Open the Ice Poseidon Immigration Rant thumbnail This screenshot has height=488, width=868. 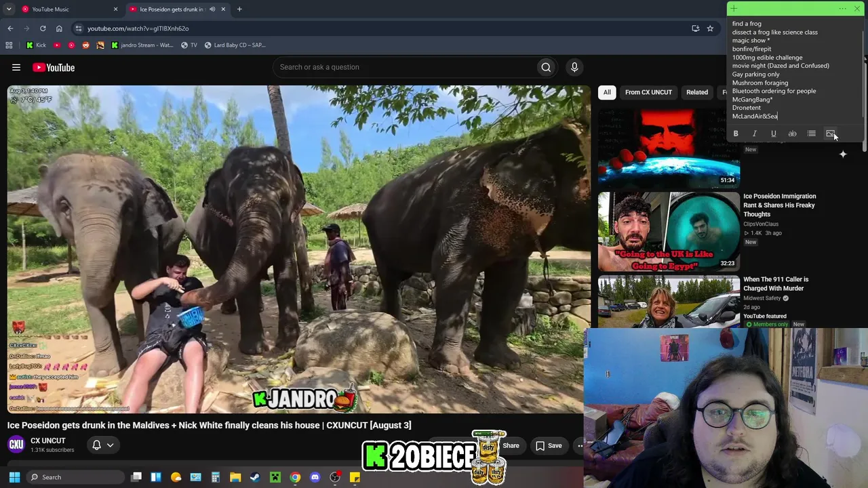(669, 231)
